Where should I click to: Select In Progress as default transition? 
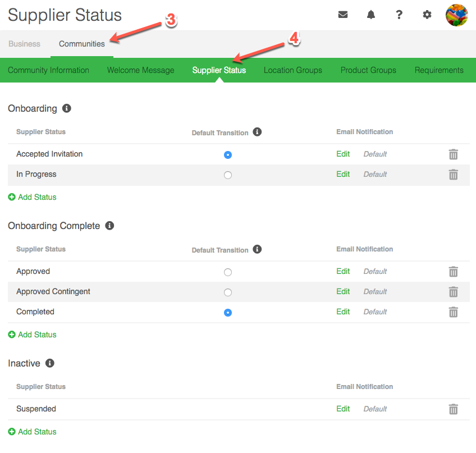coord(227,175)
